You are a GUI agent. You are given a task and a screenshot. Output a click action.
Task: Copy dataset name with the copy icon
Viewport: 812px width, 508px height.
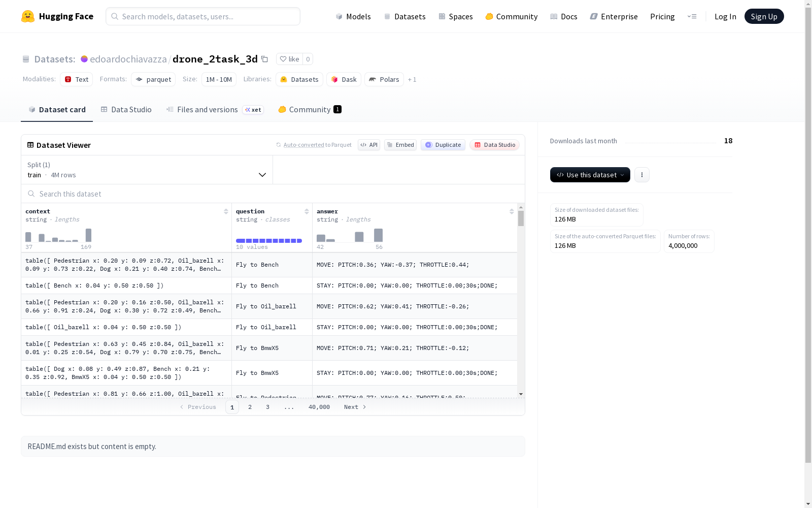(264, 59)
